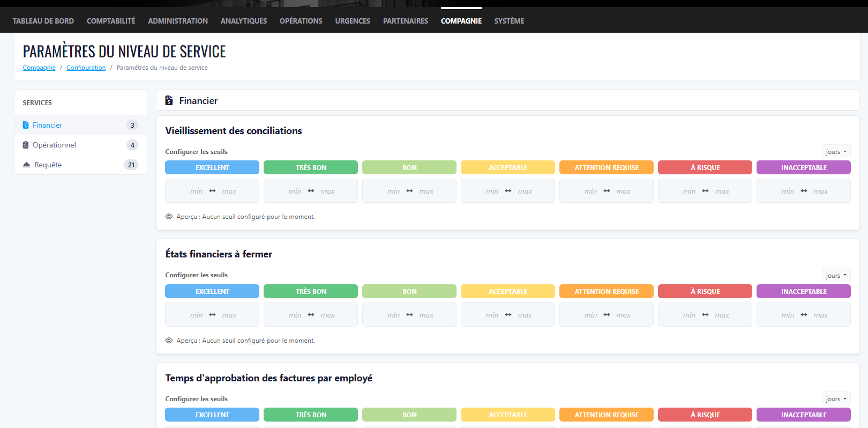Image resolution: width=868 pixels, height=428 pixels.
Task: Open the Analytiques menu
Action: coord(244,21)
